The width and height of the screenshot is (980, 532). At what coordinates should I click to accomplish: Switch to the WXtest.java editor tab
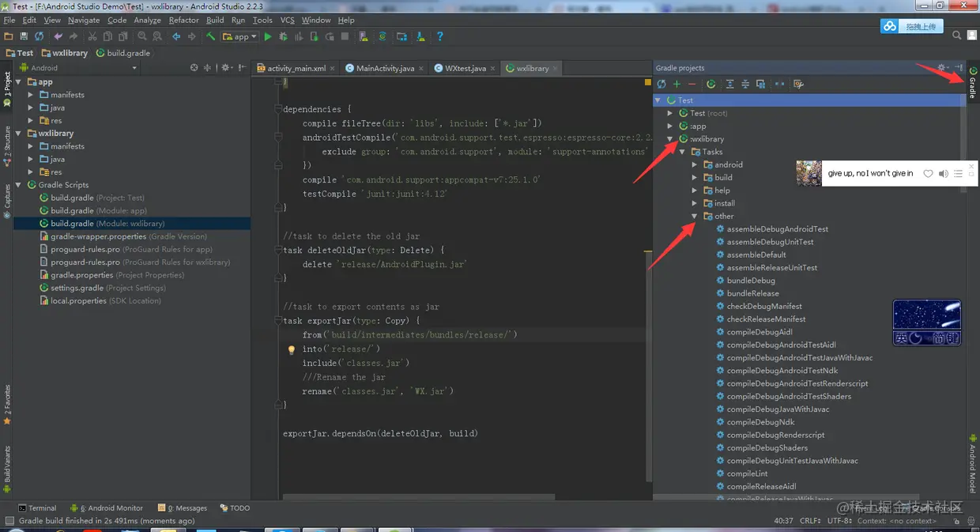(x=465, y=68)
